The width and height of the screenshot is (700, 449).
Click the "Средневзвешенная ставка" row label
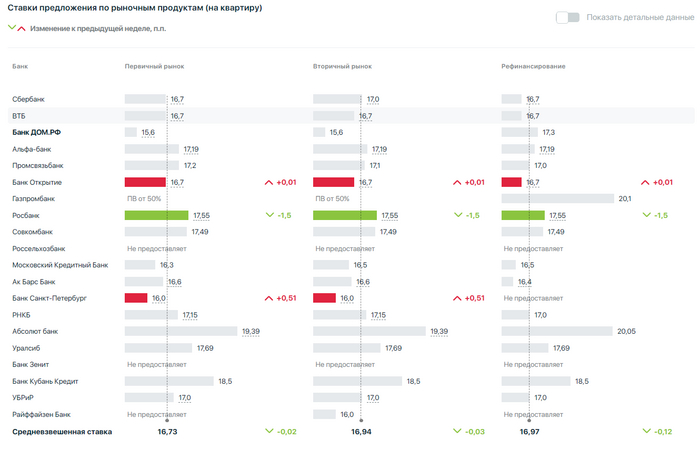(x=61, y=431)
